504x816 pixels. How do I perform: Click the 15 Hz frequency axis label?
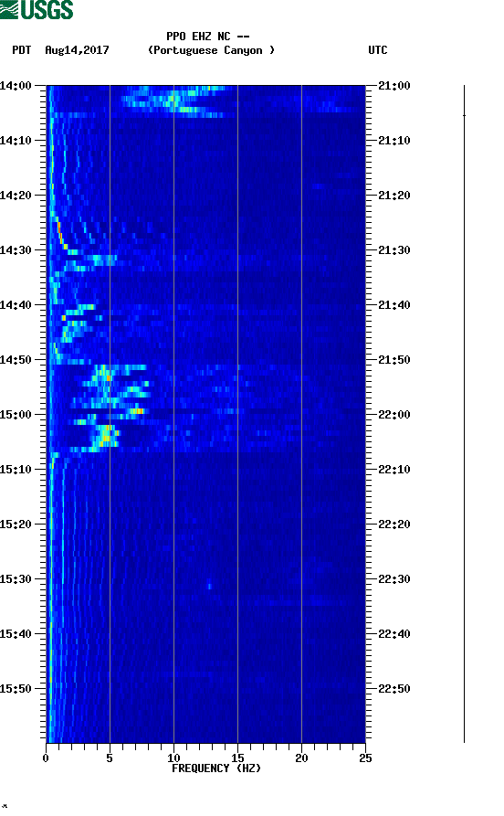pos(237,758)
